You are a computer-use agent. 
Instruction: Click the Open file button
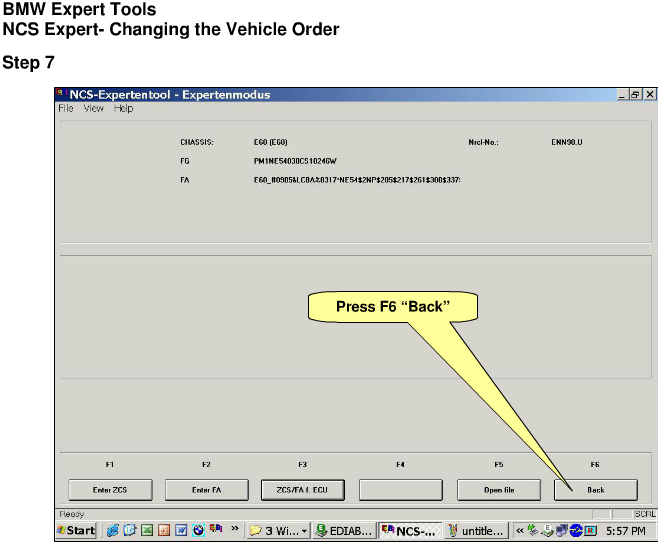click(x=499, y=490)
